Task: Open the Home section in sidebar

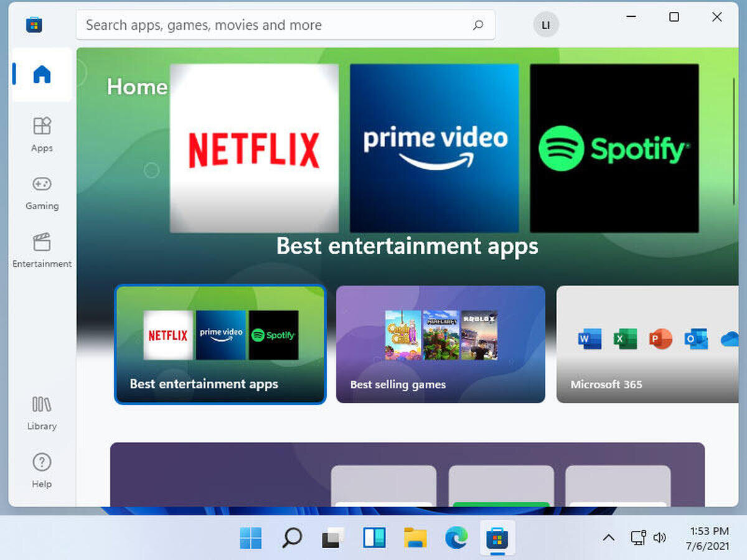Action: tap(42, 75)
